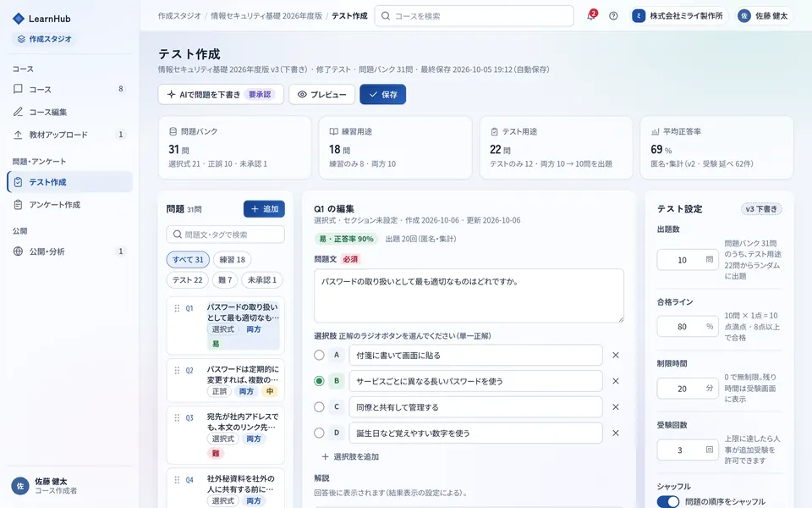Click the 作成スタジオ layers badge
This screenshot has width=812, height=508.
[45, 39]
